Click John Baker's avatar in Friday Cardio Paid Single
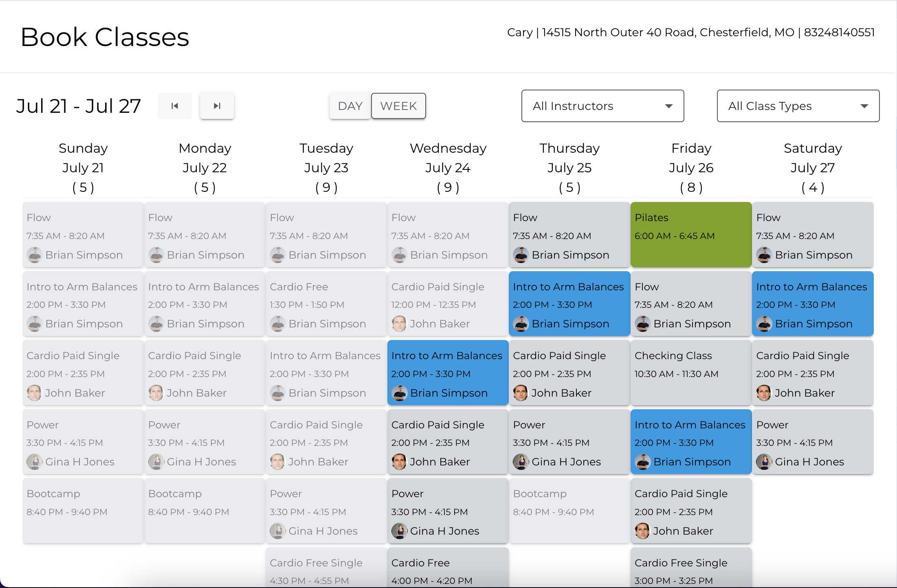Image resolution: width=897 pixels, height=588 pixels. coord(643,531)
